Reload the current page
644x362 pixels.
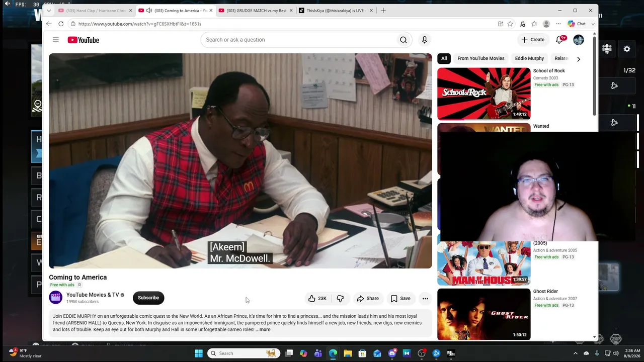coord(61,24)
